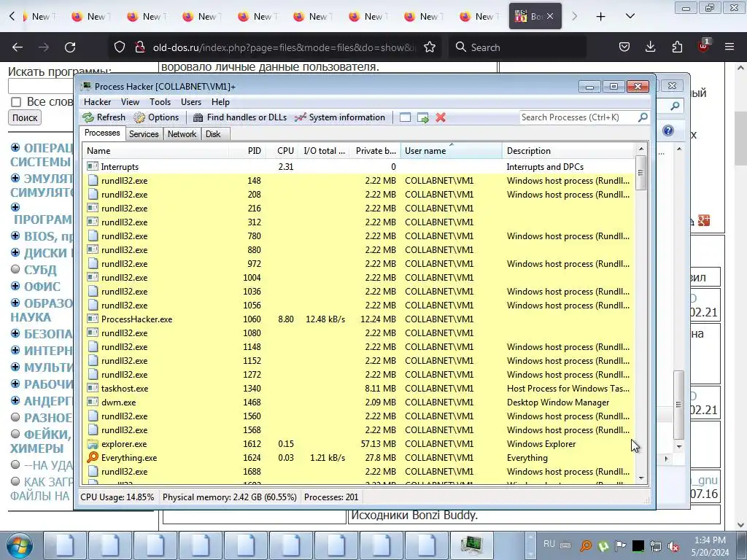Open Firefox downloads panel
The width and height of the screenshot is (747, 560).
point(650,47)
